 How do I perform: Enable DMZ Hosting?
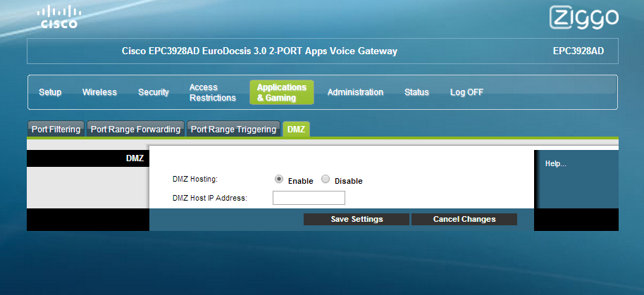coord(279,180)
